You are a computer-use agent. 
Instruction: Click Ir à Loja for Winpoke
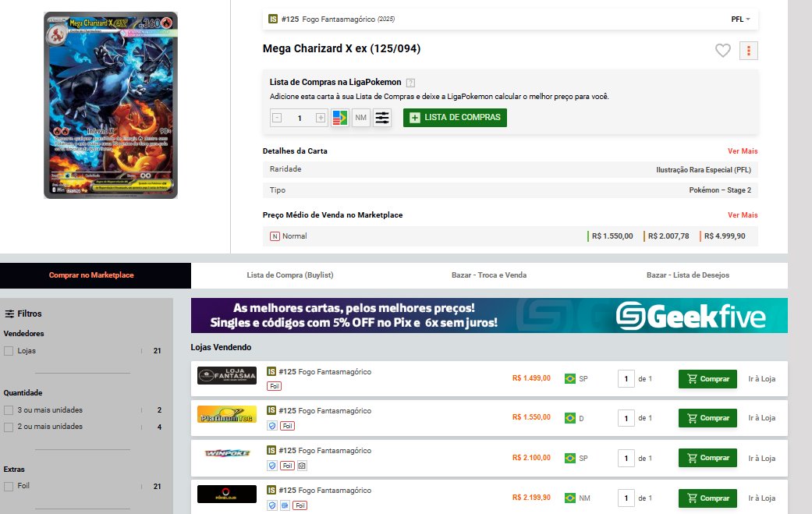point(762,458)
